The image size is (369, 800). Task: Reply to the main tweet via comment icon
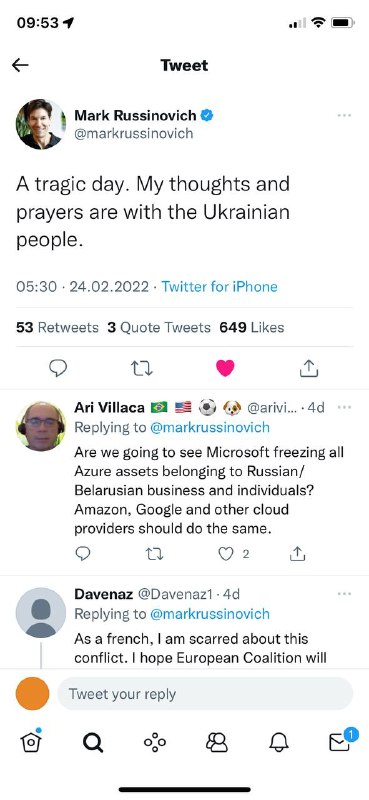click(58, 368)
